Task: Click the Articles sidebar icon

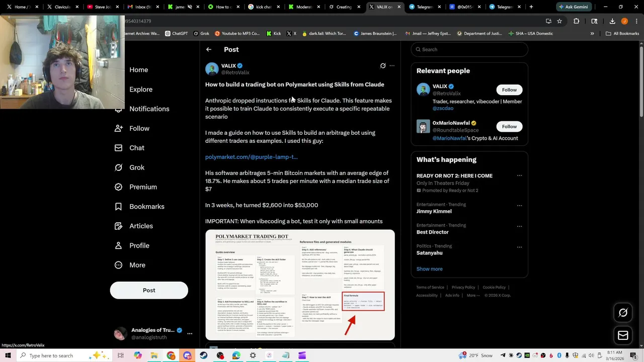Action: (118, 226)
